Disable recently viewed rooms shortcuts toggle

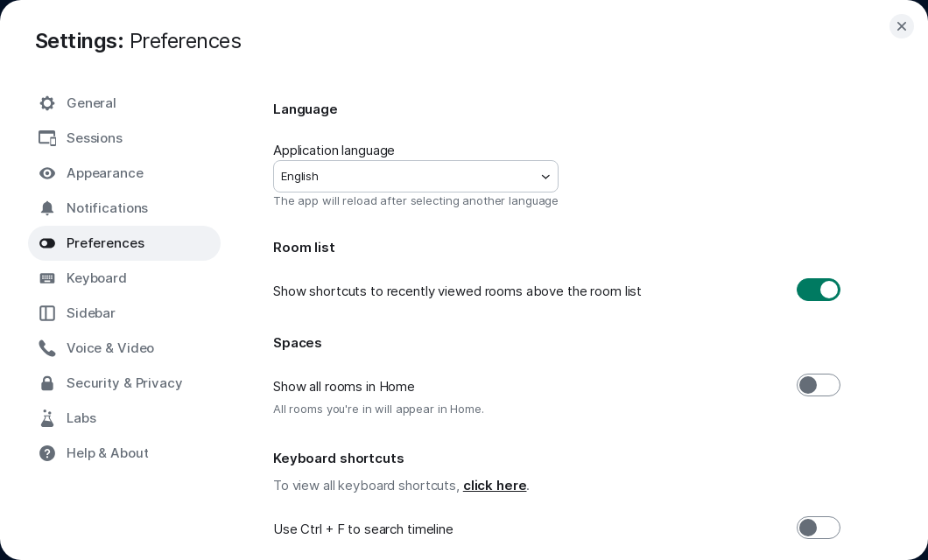coord(818,290)
